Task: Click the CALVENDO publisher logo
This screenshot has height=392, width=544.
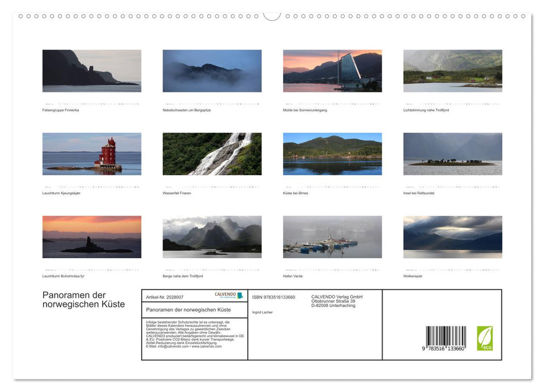Action: tap(226, 295)
